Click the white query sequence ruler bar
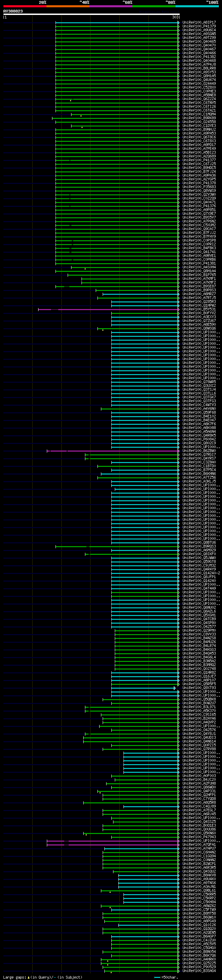 click(92, 14)
